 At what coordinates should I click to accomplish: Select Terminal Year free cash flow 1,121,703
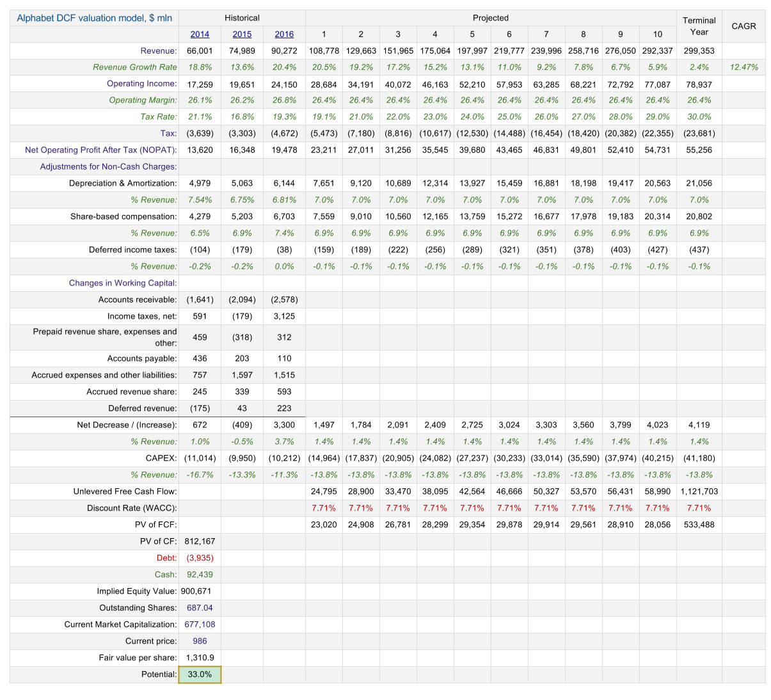[699, 491]
